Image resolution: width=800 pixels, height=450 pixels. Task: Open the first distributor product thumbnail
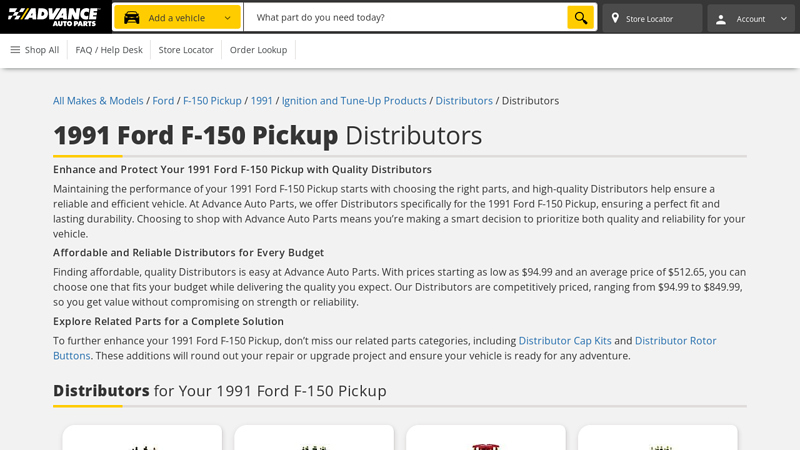click(142, 440)
